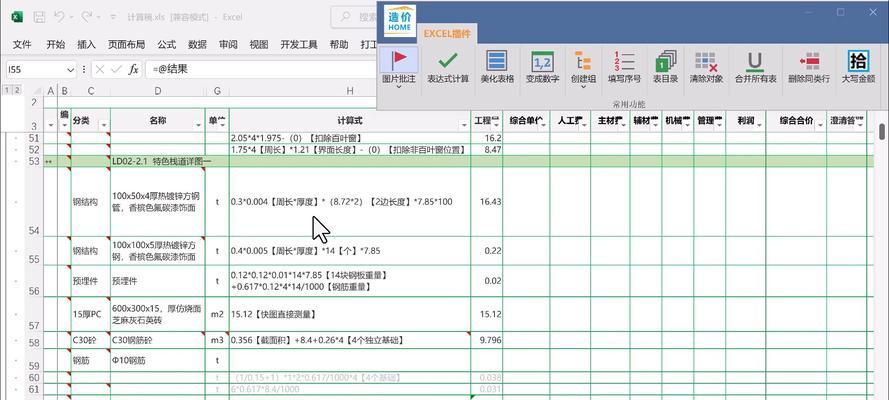Switch to the 公式 ribbon tab
The image size is (889, 400).
click(167, 44)
